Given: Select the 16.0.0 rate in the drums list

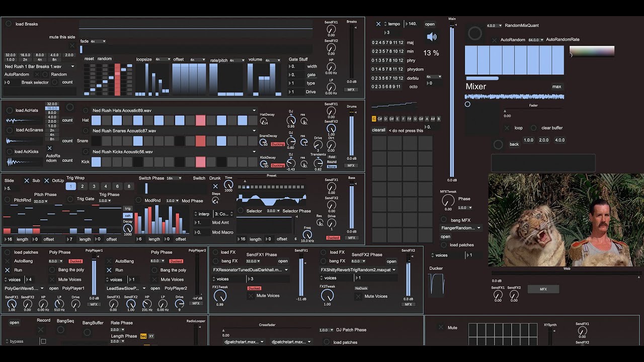Looking at the screenshot, I should [52, 109].
